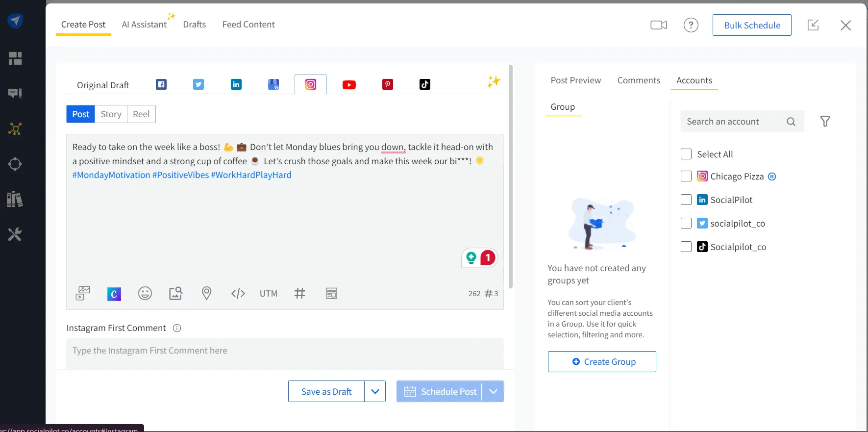Click the Instagram First Comment field
The image size is (868, 432).
[x=284, y=351]
